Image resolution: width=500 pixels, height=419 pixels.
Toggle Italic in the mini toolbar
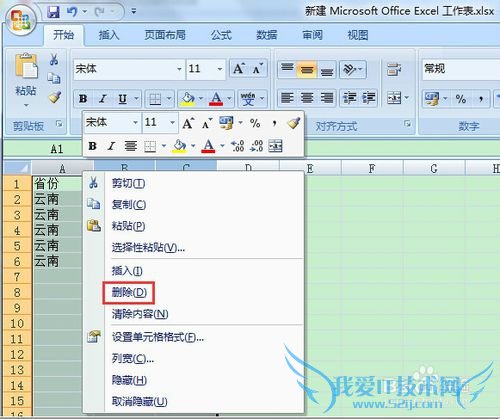pos(111,146)
